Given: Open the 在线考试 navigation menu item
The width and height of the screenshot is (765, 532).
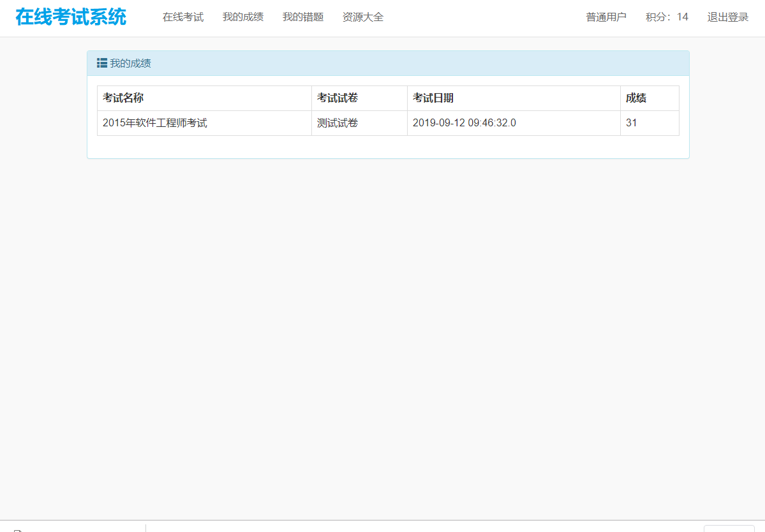Looking at the screenshot, I should pyautogui.click(x=183, y=17).
